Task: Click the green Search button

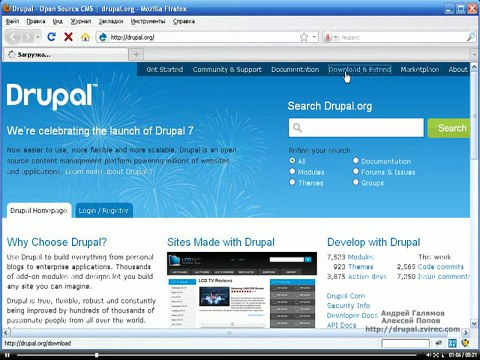Action: pos(449,128)
